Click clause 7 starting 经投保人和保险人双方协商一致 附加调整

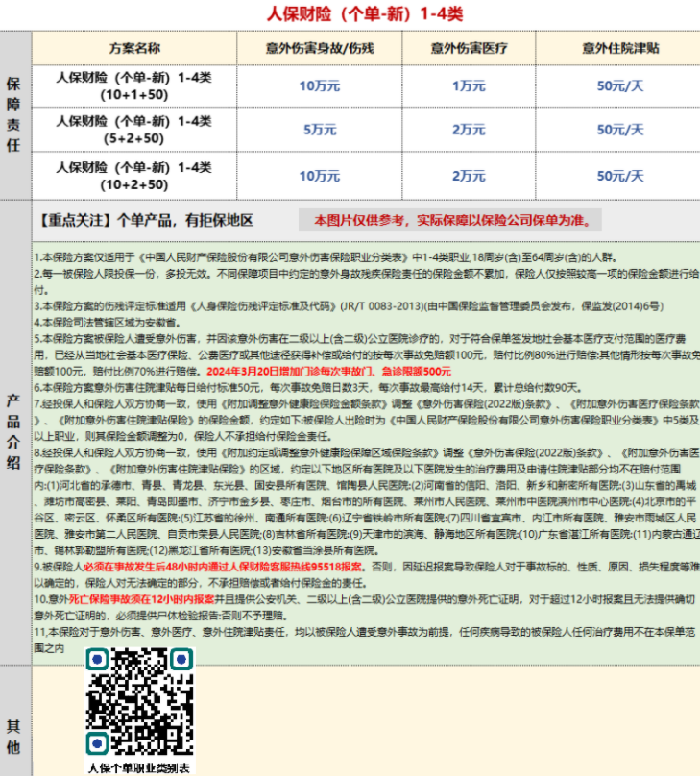pos(366,420)
